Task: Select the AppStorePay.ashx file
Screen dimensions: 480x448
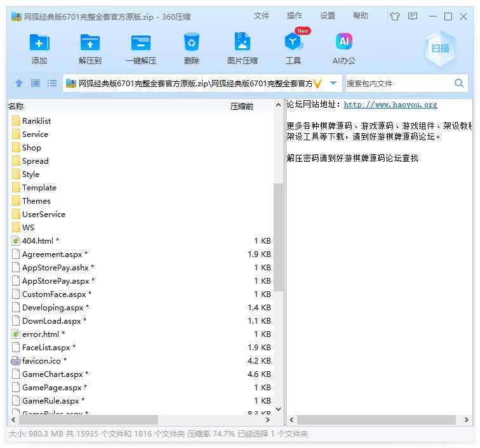Action: point(53,268)
